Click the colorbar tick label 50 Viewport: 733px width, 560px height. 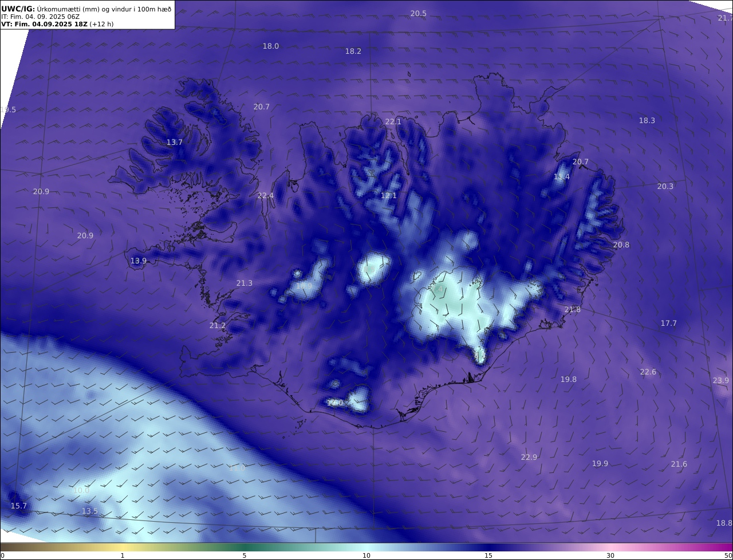tap(728, 555)
